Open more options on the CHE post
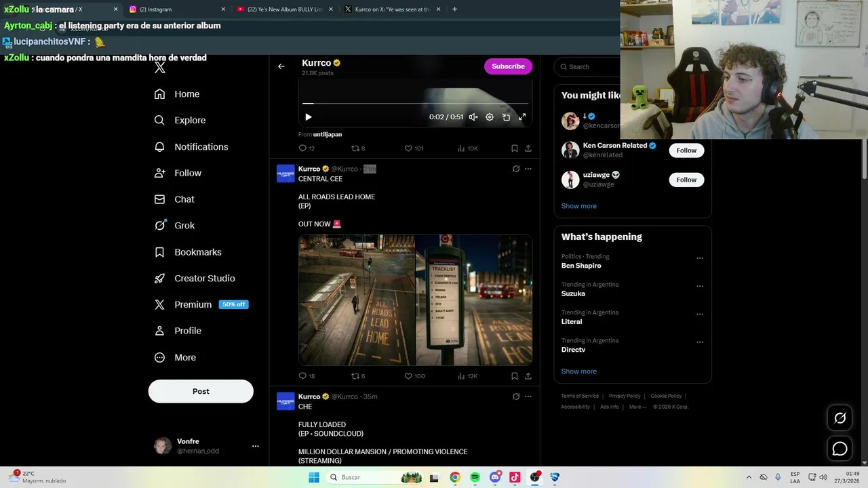868x488 pixels. [528, 396]
